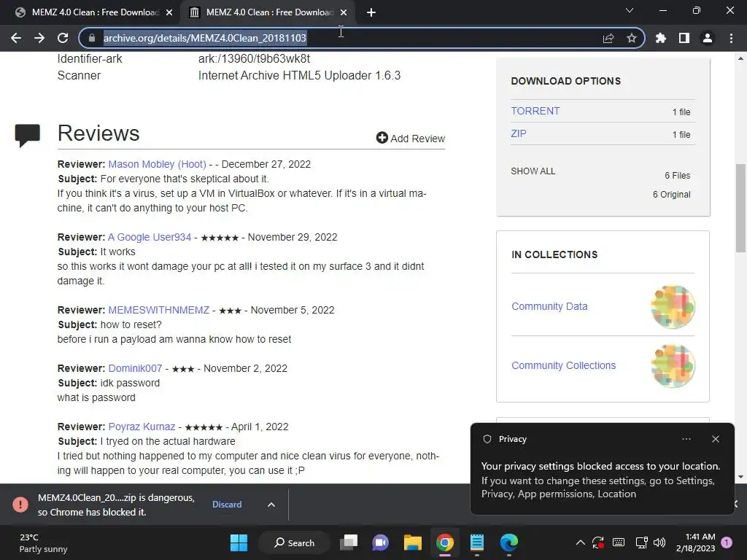This screenshot has height=560, width=747.
Task: Open a new browser tab
Action: pyautogui.click(x=371, y=12)
